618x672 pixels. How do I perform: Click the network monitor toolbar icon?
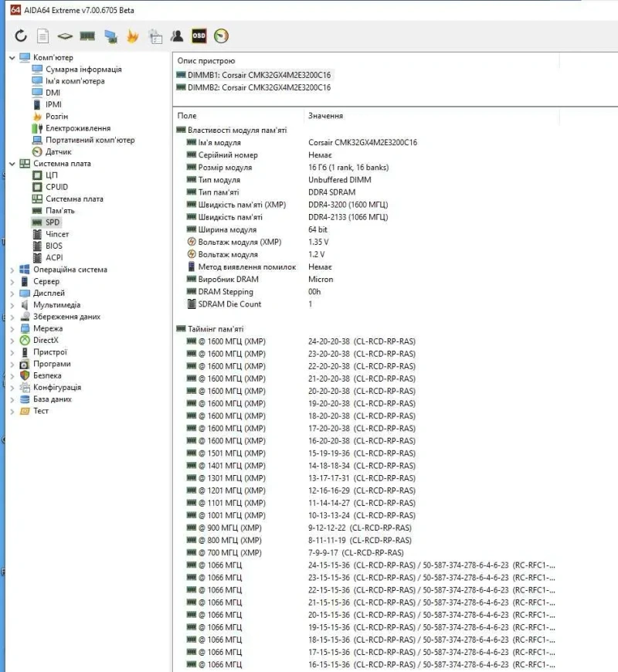[x=110, y=36]
